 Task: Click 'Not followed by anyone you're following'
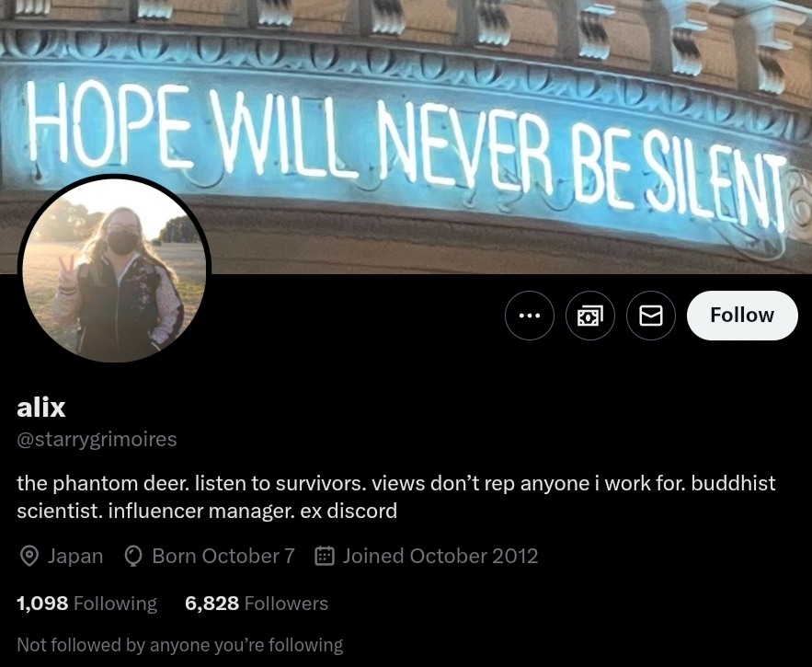tap(179, 645)
